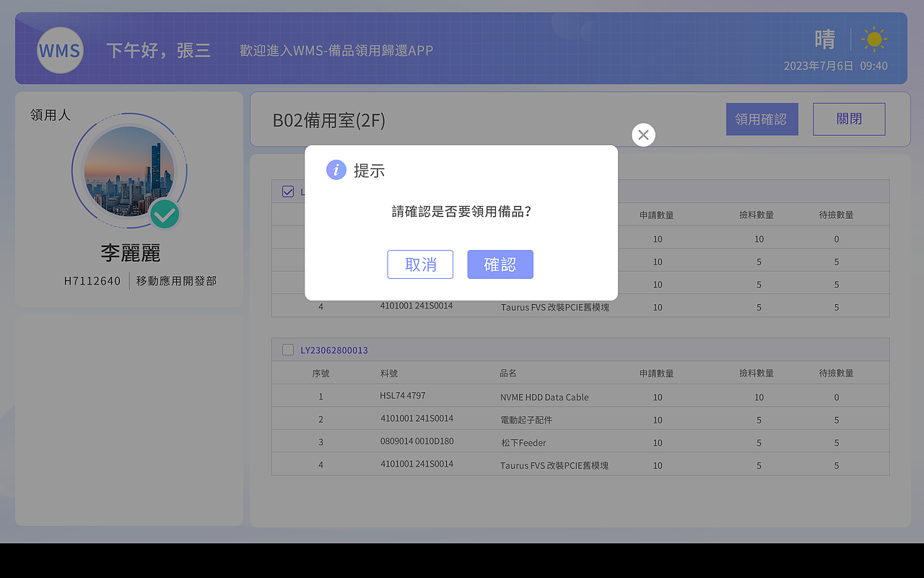Open order LY23062800013 details link

(x=334, y=350)
